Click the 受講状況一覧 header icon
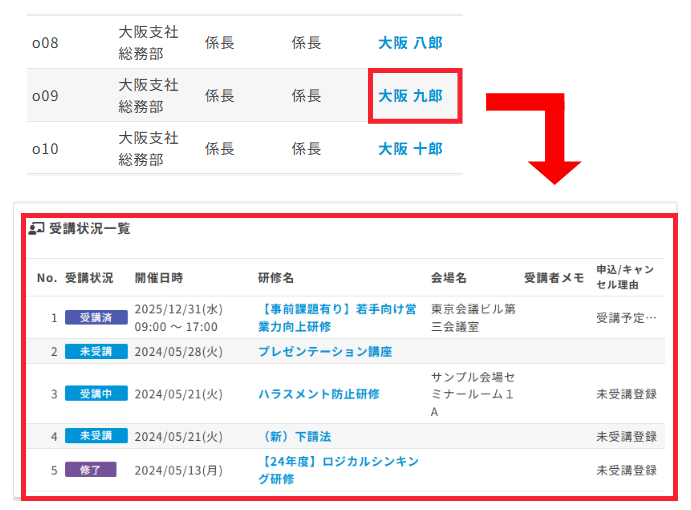This screenshot has height=510, width=691. pos(37,228)
